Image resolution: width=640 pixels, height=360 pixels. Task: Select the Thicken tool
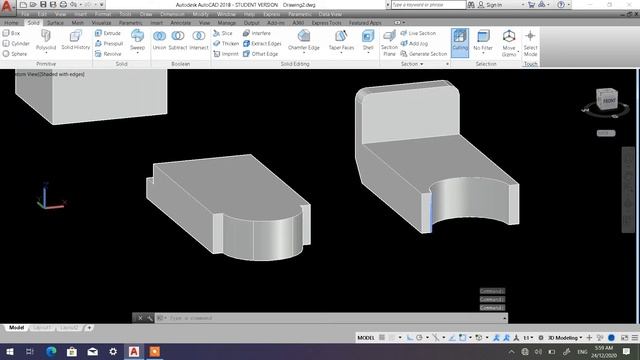click(x=226, y=43)
